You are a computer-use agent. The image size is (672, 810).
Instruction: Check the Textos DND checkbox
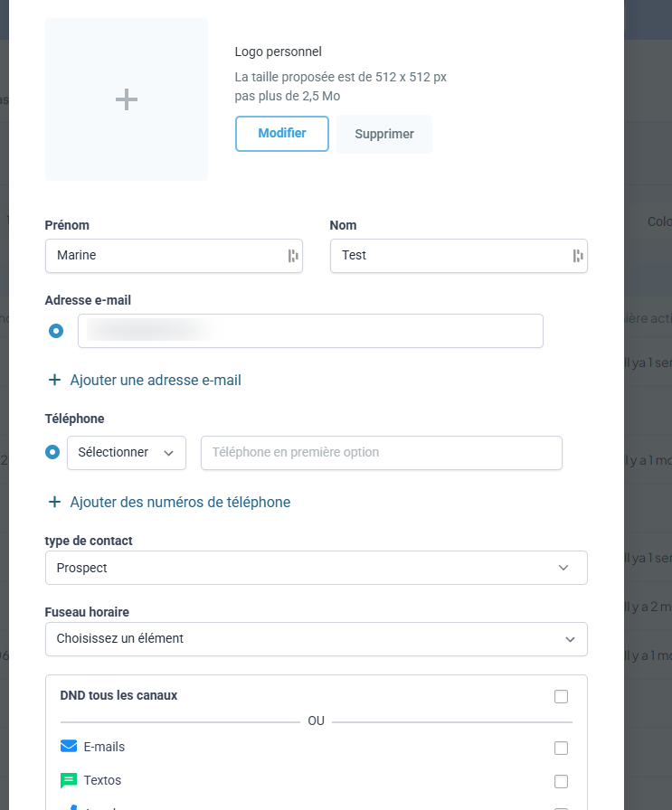click(x=561, y=781)
